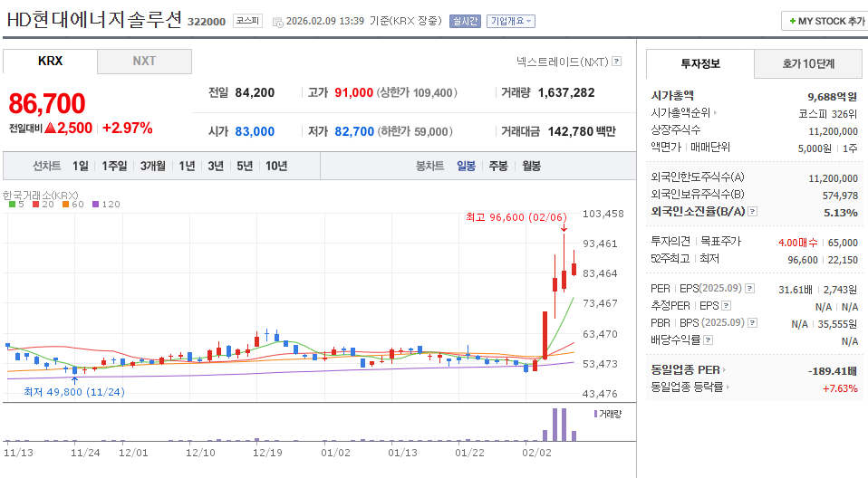Click 거래량 value 1,637,282
This screenshot has height=478, width=868.
pos(566,92)
